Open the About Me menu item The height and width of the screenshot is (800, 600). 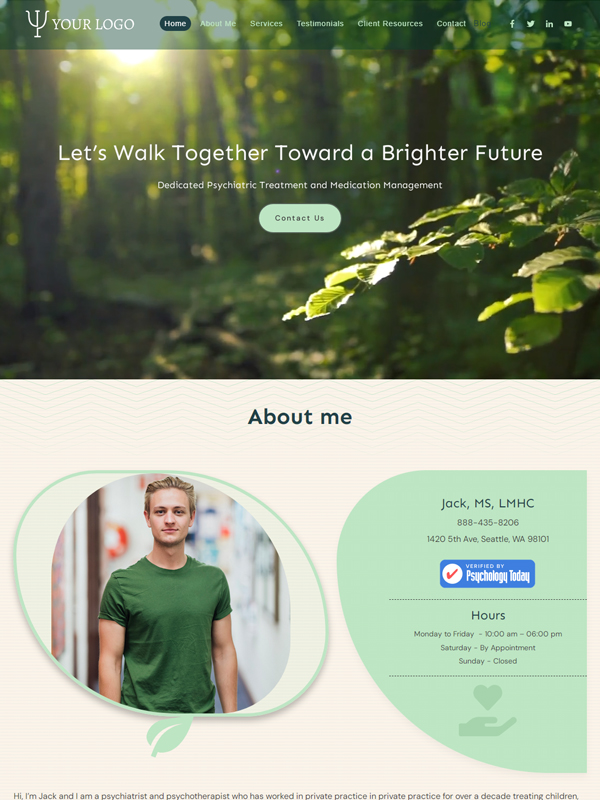point(218,23)
